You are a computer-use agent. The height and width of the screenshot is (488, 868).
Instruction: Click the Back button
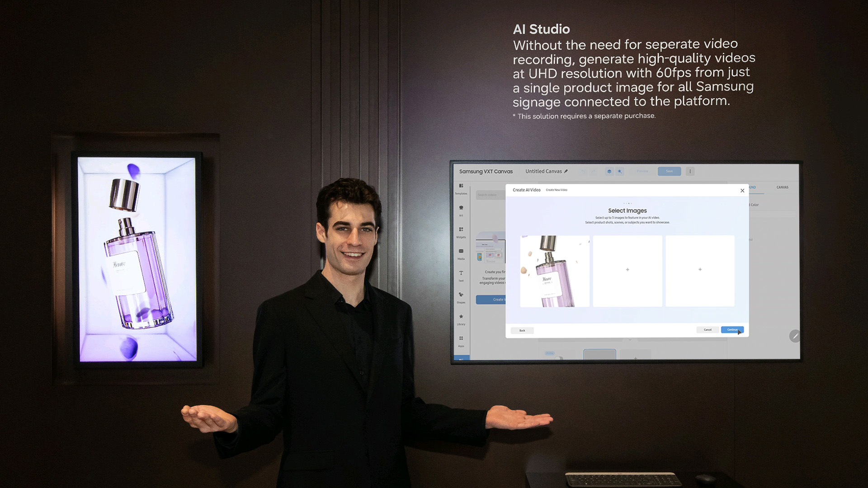pyautogui.click(x=522, y=330)
